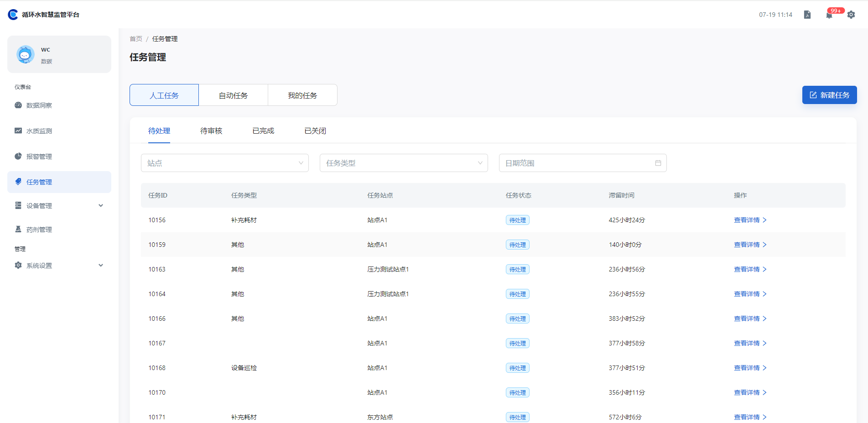This screenshot has width=868, height=423.
Task: Expand the 设备管理 submenu chevron
Action: point(101,205)
